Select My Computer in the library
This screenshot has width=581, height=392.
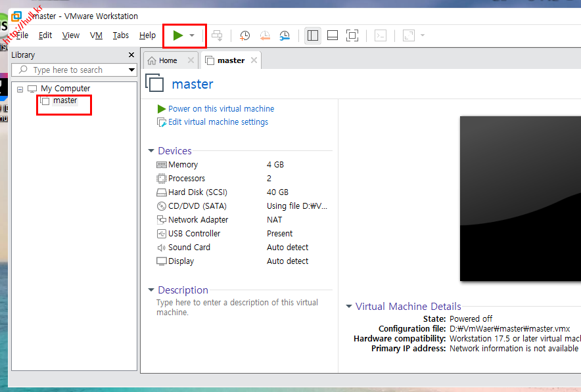[x=65, y=89]
